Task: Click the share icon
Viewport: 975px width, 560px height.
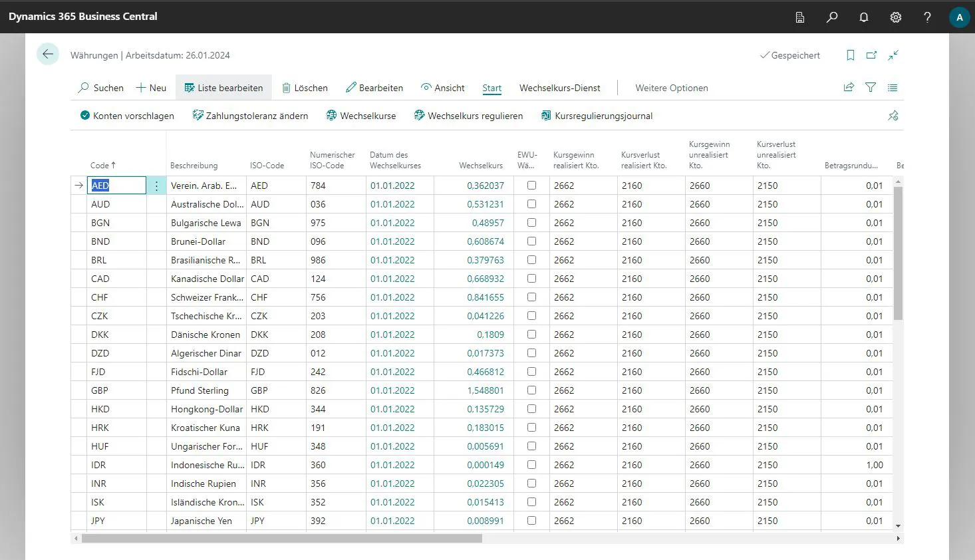Action: [849, 87]
